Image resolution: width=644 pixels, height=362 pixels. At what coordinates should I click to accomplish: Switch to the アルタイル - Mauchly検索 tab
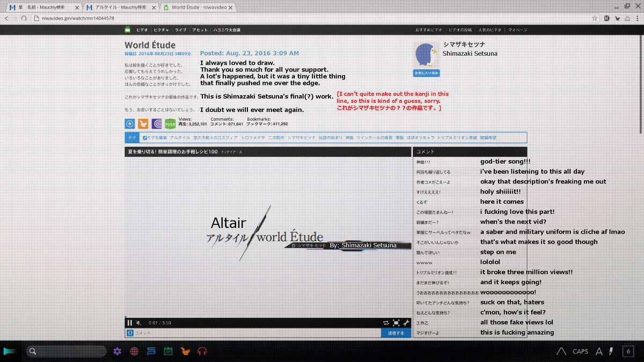pyautogui.click(x=120, y=8)
